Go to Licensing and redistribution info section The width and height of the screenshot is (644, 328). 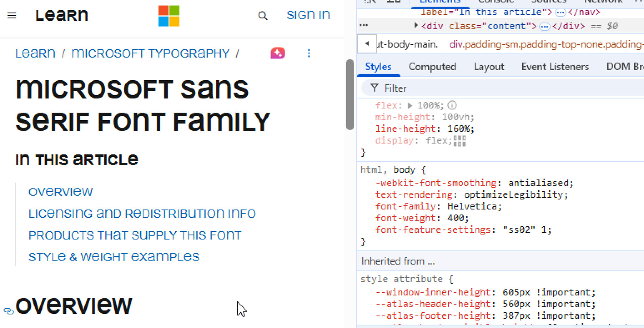(142, 214)
